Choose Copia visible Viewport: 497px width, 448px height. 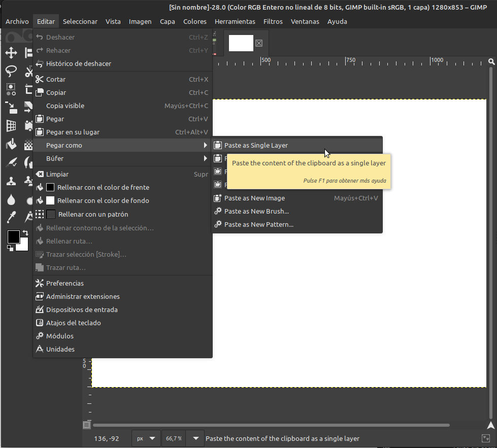tap(123, 106)
